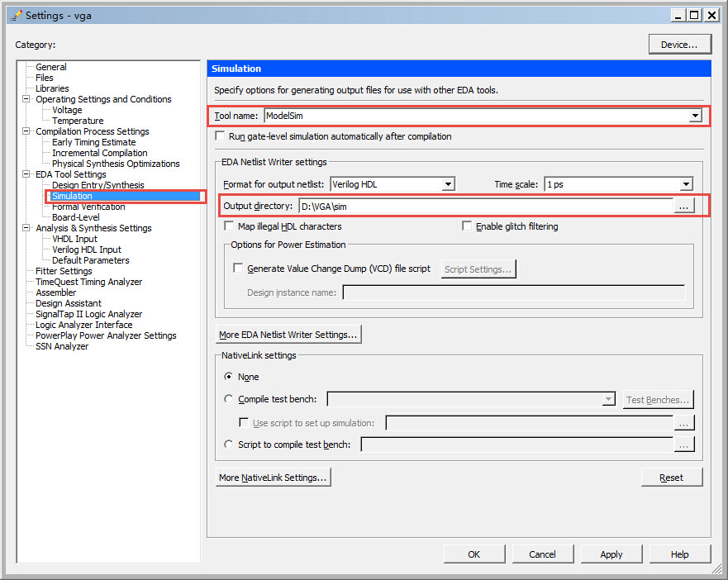Open More EDA Netlist Writer Settings
This screenshot has width=728, height=580.
[x=288, y=335]
